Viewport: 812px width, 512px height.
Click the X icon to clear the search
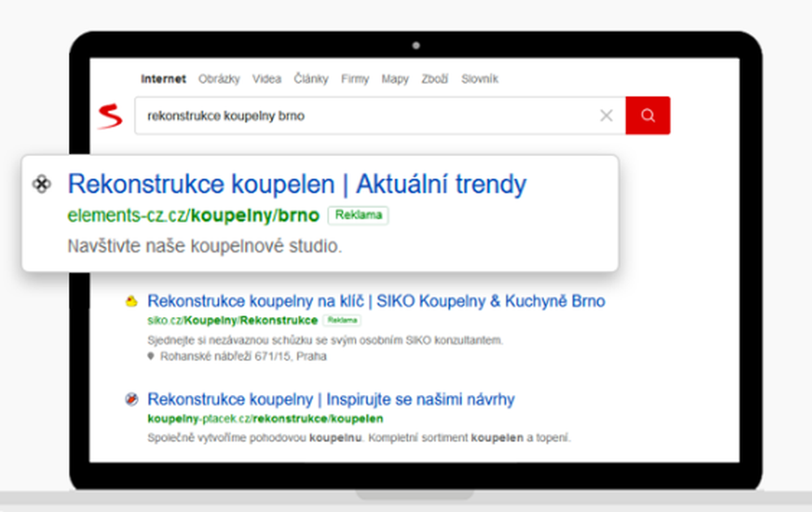(x=606, y=115)
